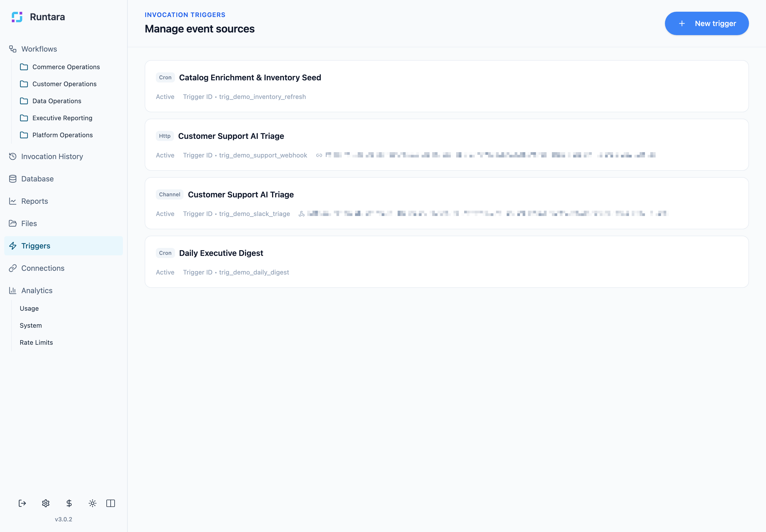Open the Files page
Image resolution: width=766 pixels, height=532 pixels.
pyautogui.click(x=63, y=223)
